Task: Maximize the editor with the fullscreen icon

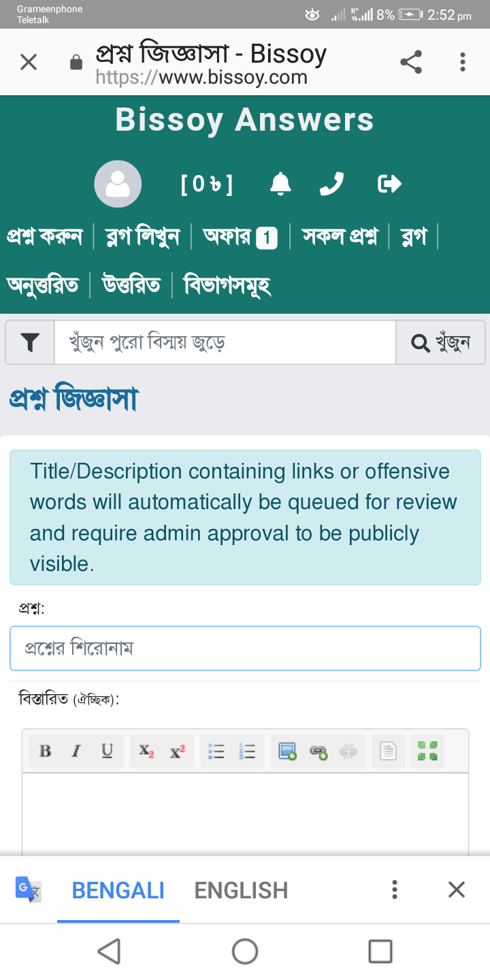Action: coord(427,751)
